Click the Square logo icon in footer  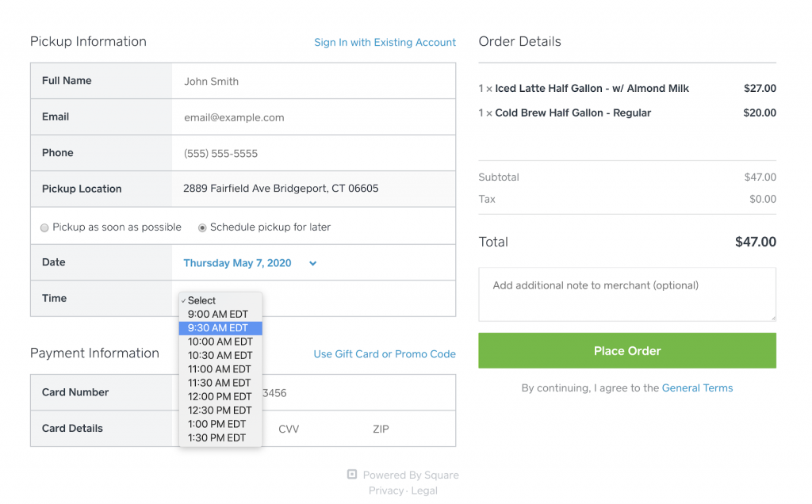[351, 474]
